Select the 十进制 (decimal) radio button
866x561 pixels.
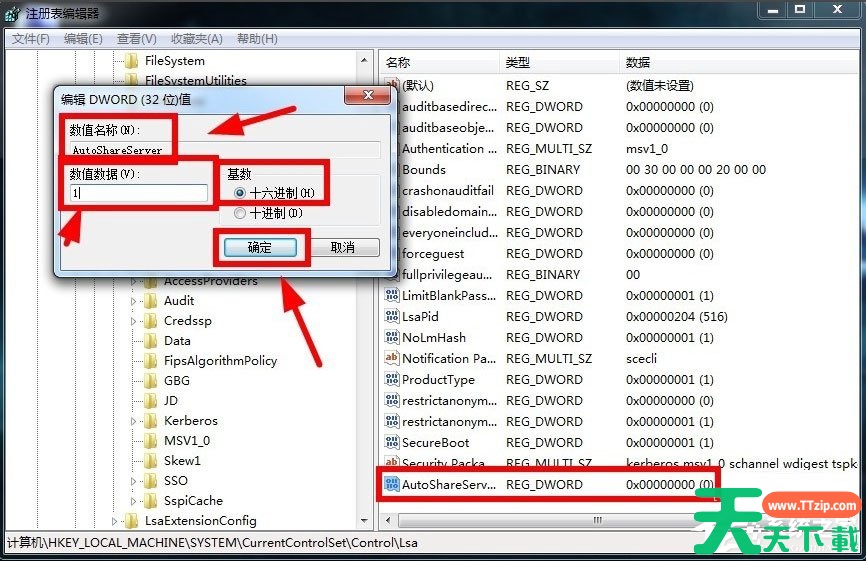(239, 213)
